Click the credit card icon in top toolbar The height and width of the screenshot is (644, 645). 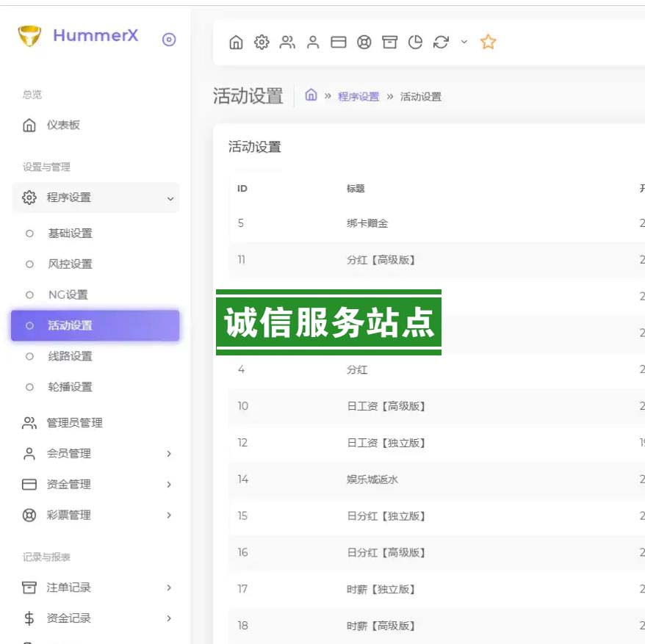[x=338, y=43]
